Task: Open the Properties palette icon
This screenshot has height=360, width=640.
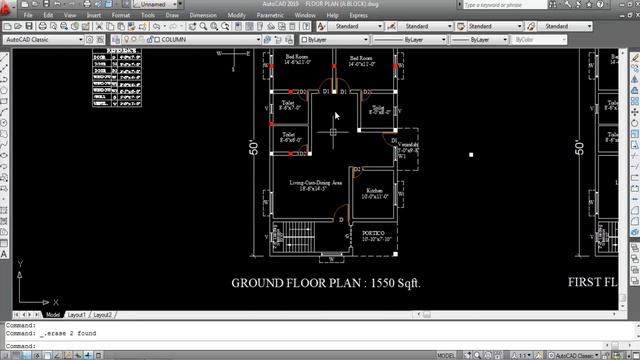Action: tap(238, 27)
